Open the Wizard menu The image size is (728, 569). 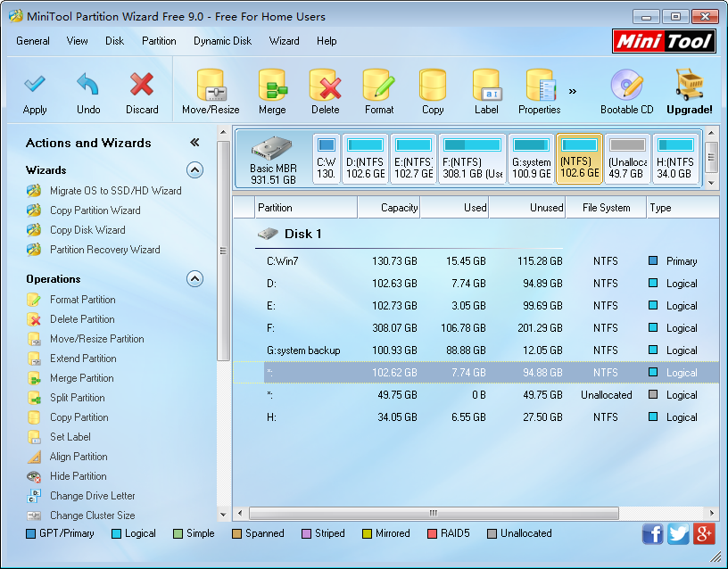pyautogui.click(x=284, y=41)
